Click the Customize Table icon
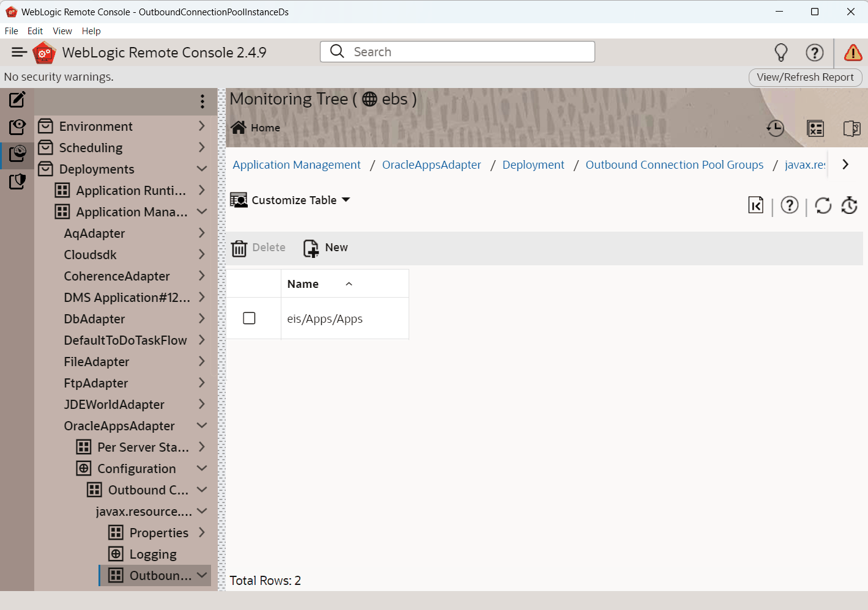Screen dimensions: 868x610 pyautogui.click(x=239, y=200)
